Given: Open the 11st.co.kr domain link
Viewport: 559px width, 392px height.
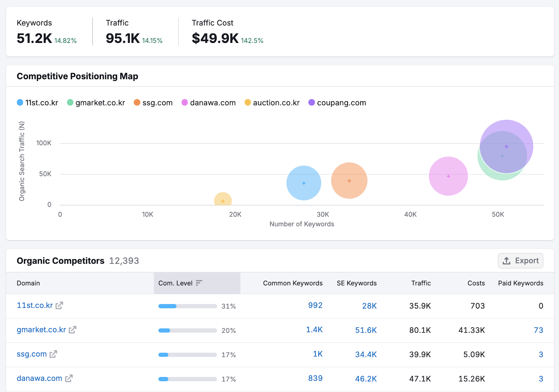Looking at the screenshot, I should click(35, 305).
